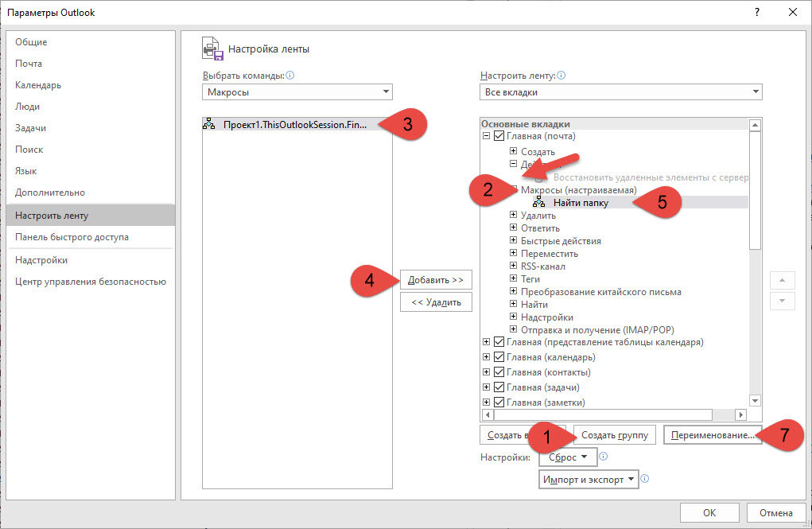Toggle Главная (календарь) checkbox

[x=499, y=357]
